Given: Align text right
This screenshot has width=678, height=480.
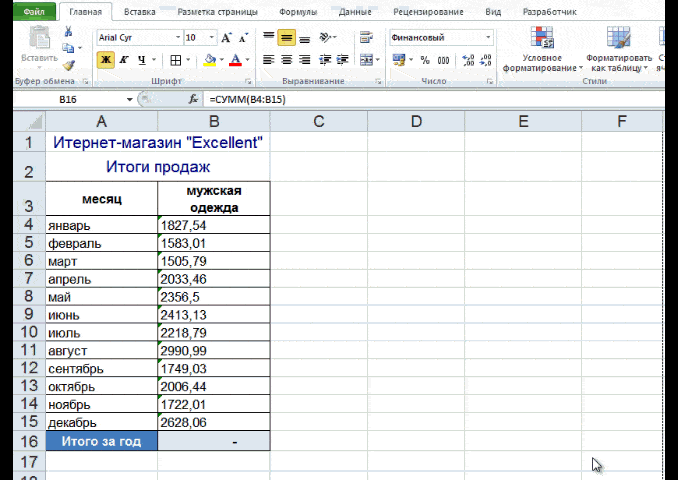Looking at the screenshot, I should click(x=304, y=60).
